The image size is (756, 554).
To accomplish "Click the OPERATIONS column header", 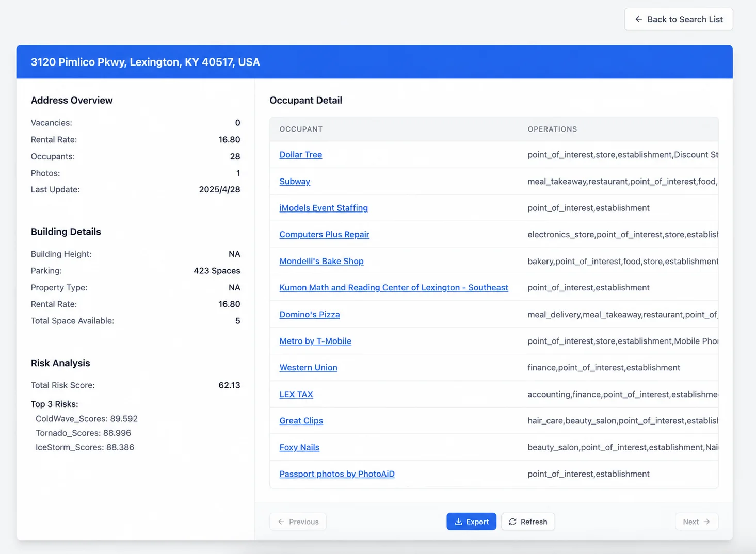I will (552, 129).
